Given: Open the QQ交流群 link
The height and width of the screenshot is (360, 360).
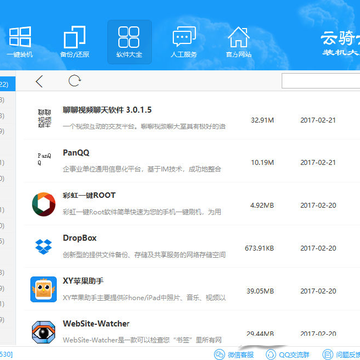Looking at the screenshot, I should tap(289, 354).
